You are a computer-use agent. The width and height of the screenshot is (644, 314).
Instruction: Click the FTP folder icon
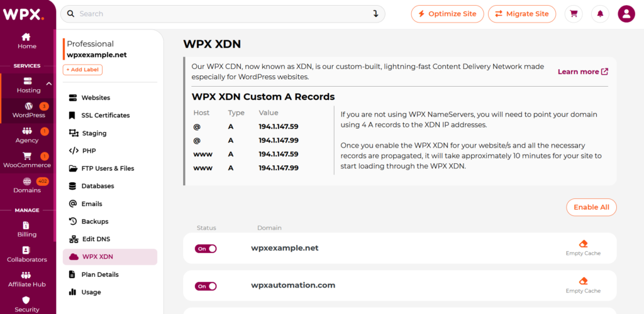[x=74, y=168]
